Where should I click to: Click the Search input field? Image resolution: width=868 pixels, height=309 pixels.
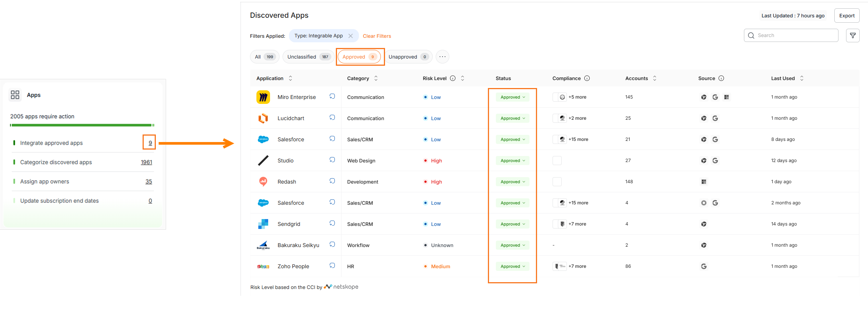coord(791,36)
